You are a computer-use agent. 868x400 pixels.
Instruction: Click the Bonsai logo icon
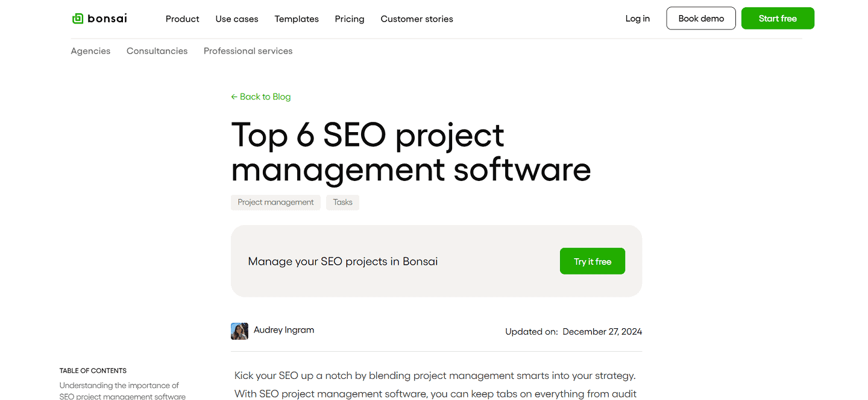77,18
